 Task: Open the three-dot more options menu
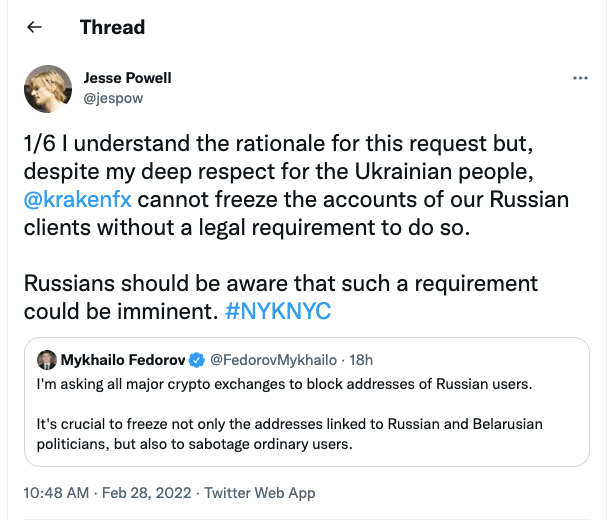579,77
